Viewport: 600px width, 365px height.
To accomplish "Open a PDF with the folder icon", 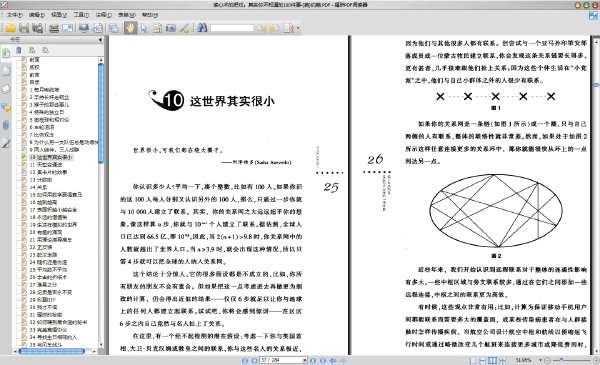I will 10,28.
